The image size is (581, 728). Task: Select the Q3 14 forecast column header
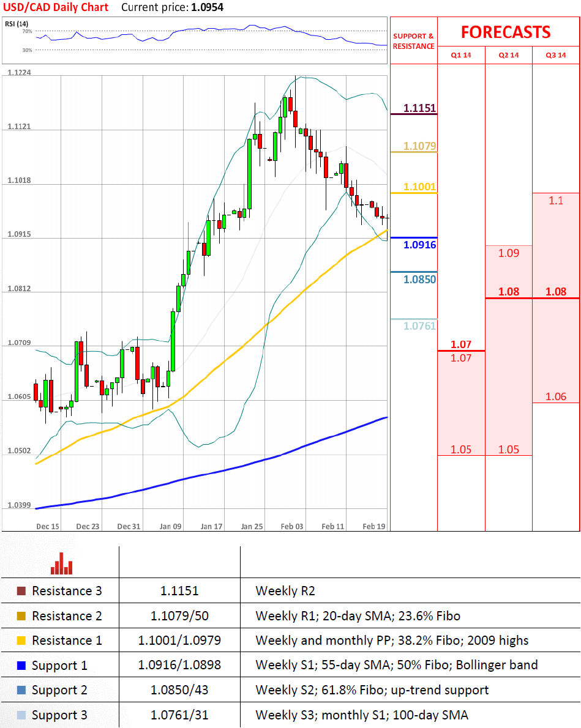coord(556,55)
